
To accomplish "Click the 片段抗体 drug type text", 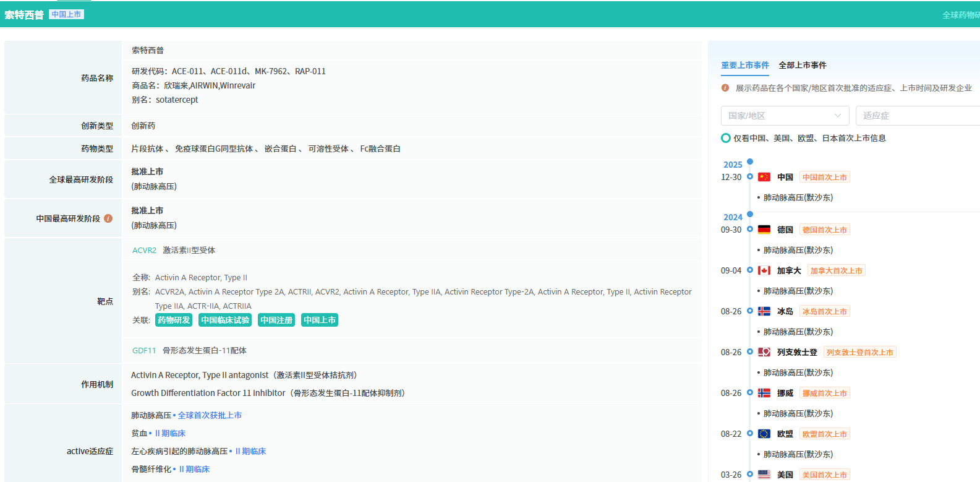I will tap(147, 148).
